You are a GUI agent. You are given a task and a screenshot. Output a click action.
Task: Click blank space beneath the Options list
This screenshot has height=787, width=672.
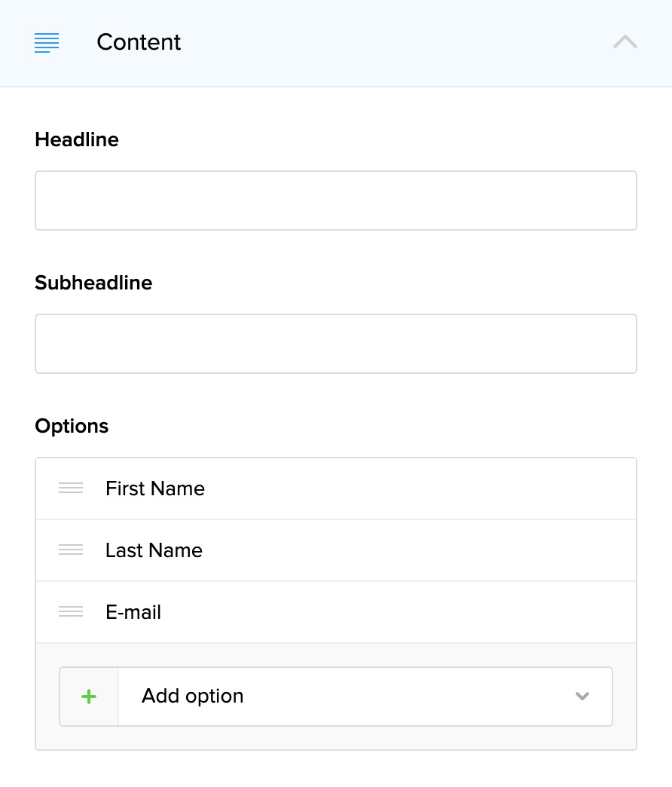(335, 769)
